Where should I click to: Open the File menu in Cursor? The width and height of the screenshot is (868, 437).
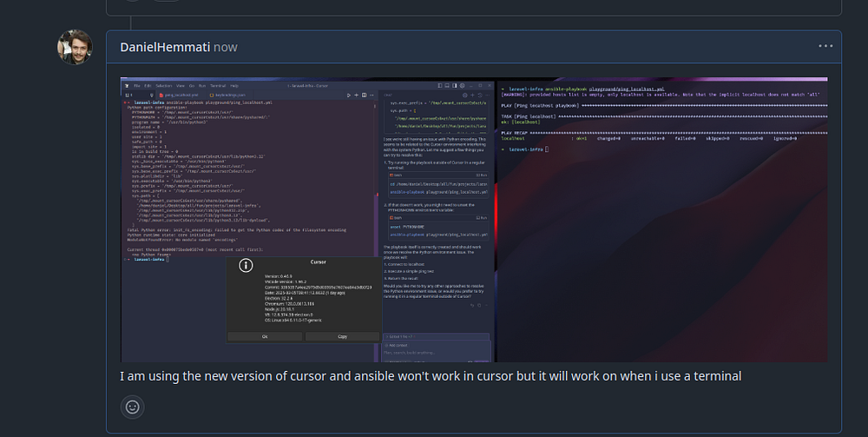[137, 86]
